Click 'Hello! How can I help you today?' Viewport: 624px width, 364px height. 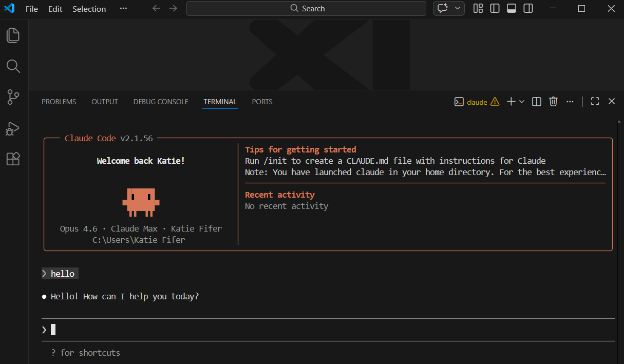(x=125, y=296)
